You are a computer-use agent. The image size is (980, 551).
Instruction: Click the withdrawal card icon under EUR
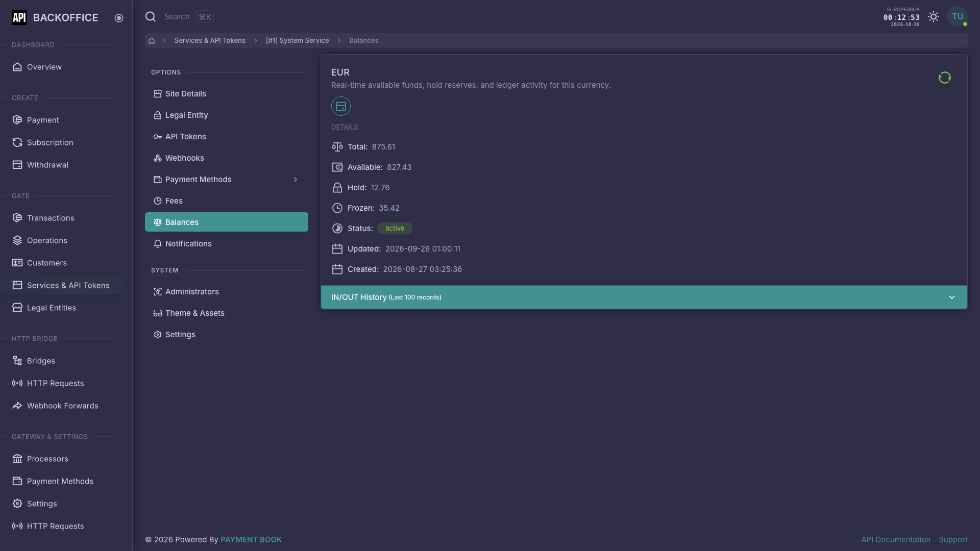pos(341,106)
